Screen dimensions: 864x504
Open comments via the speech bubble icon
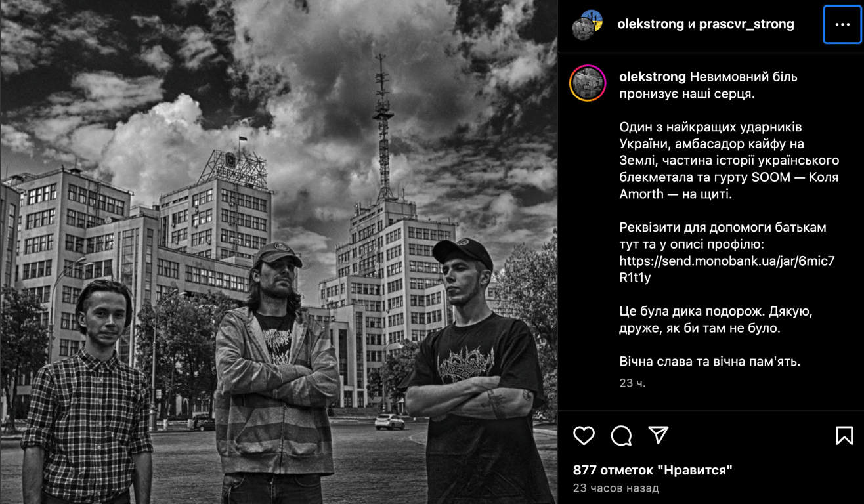click(x=621, y=435)
